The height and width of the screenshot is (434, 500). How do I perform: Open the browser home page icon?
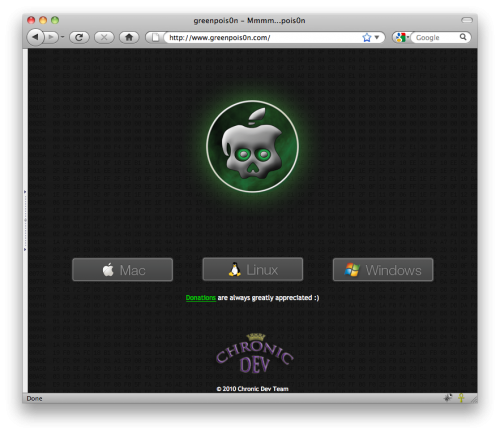[x=129, y=37]
